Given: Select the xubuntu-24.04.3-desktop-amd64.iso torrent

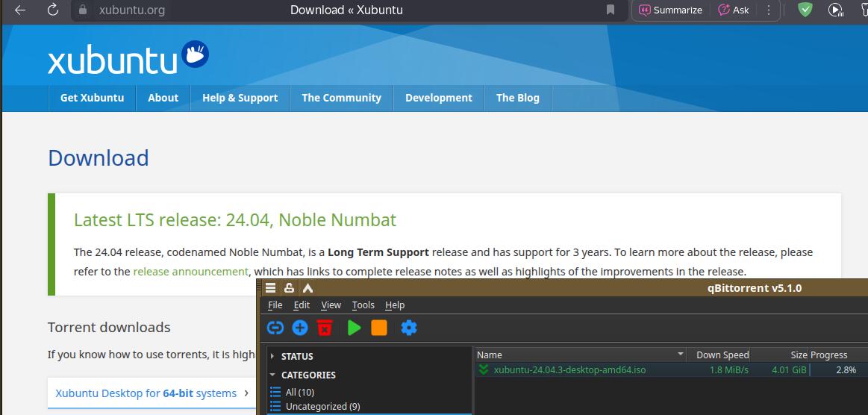Looking at the screenshot, I should click(x=569, y=369).
